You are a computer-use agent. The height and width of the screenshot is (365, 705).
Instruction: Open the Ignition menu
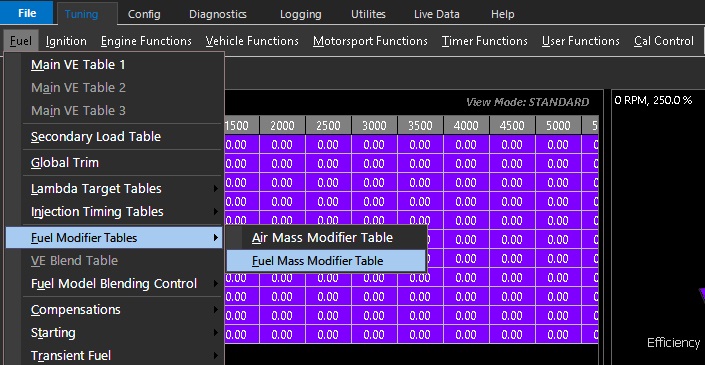click(x=66, y=41)
